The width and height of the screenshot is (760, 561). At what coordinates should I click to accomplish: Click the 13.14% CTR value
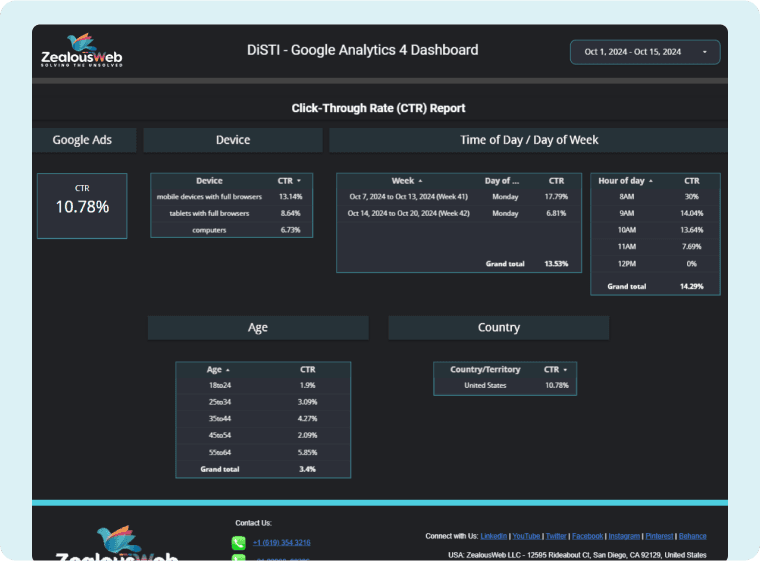(x=290, y=197)
